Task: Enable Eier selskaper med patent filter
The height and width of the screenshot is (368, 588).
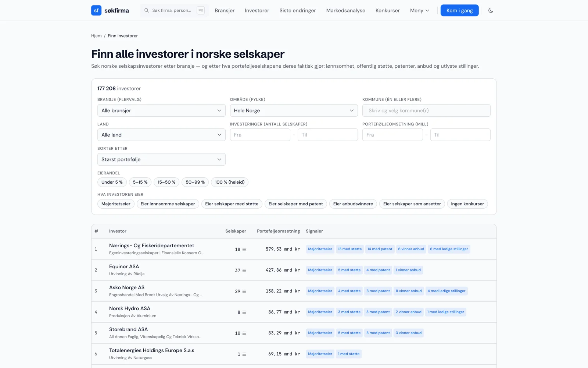Action: coord(296,204)
